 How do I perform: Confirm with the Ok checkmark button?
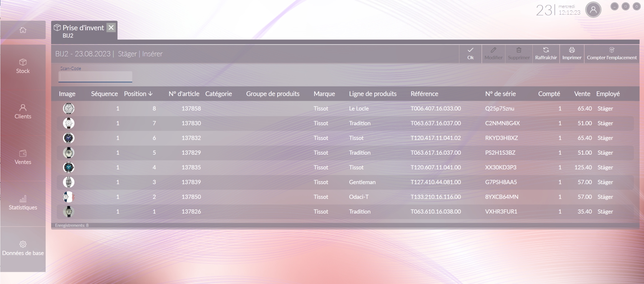tap(470, 54)
